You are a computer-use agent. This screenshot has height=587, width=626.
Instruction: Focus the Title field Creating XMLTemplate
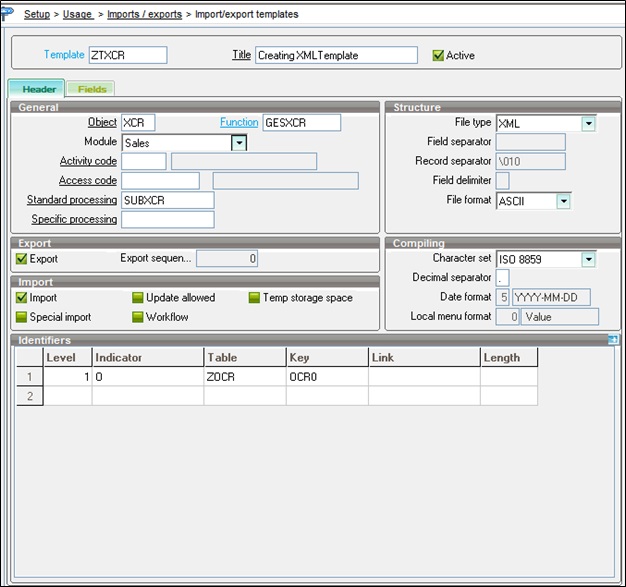tap(336, 55)
